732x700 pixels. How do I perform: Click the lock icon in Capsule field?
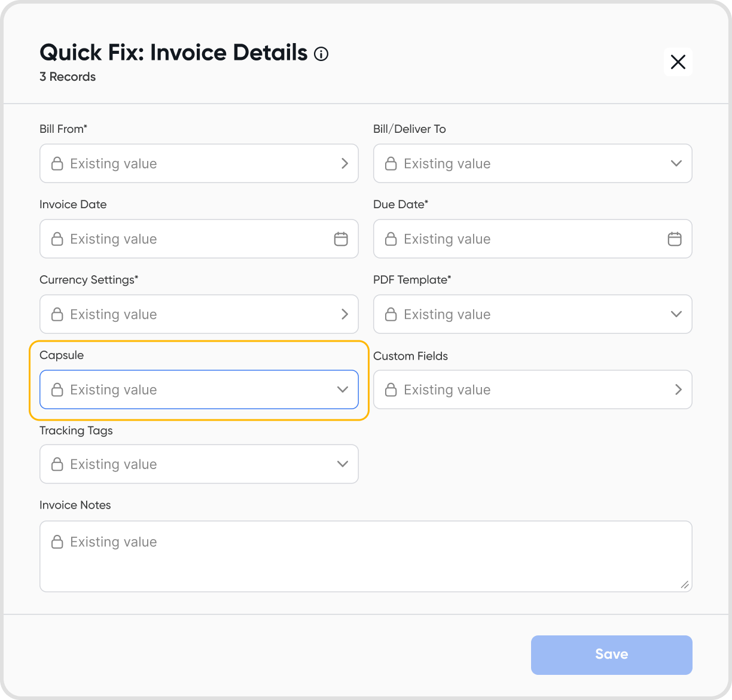click(x=57, y=389)
